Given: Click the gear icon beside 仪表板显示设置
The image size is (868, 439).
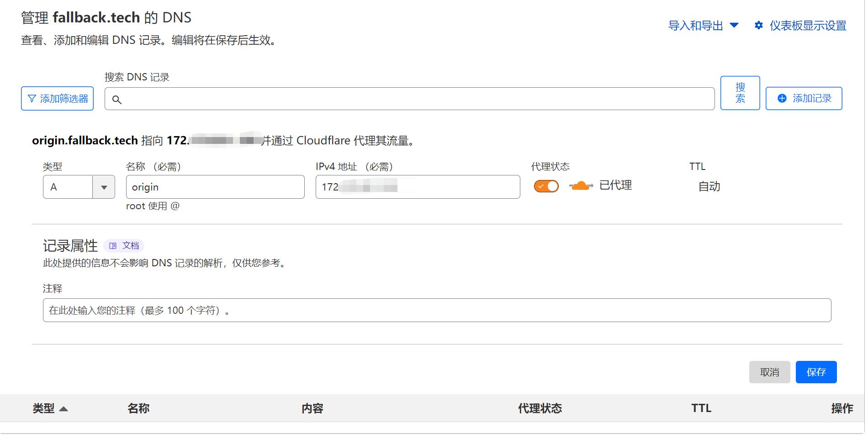Looking at the screenshot, I should pos(759,26).
